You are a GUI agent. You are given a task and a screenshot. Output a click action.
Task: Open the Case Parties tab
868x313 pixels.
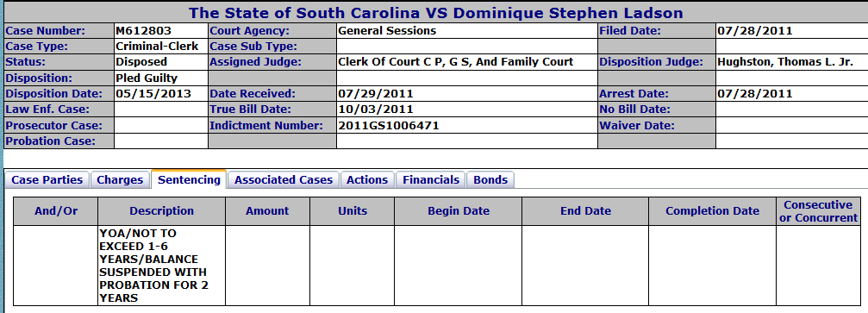tap(47, 179)
